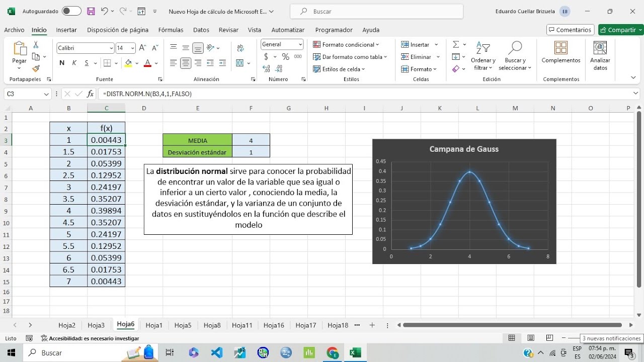Click the Undo arrow icon
Image resolution: width=644 pixels, height=362 pixels.
point(104,11)
